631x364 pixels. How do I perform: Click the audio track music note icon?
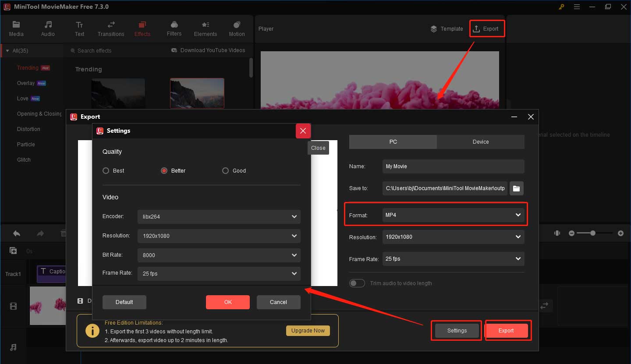13,347
